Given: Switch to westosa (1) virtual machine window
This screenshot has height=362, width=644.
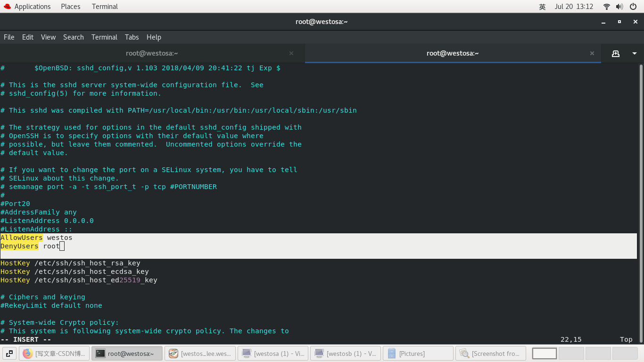Looking at the screenshot, I should pos(273,354).
